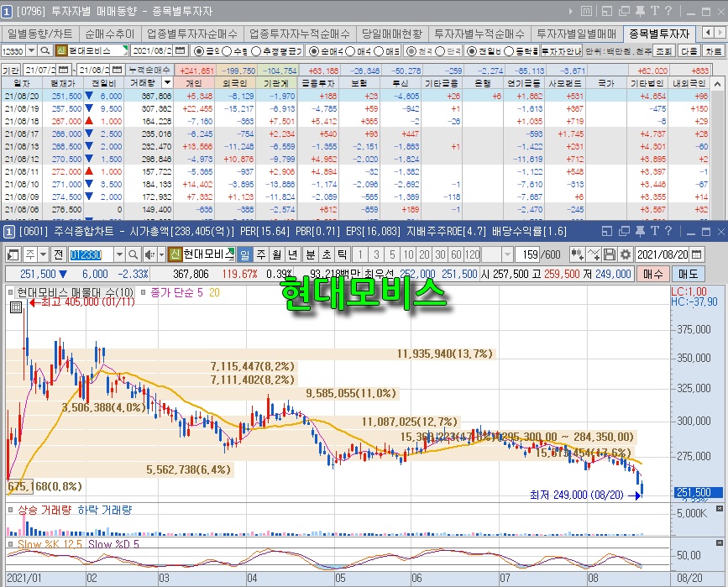Click 매도 sell button
The height and width of the screenshot is (587, 728).
click(x=688, y=274)
